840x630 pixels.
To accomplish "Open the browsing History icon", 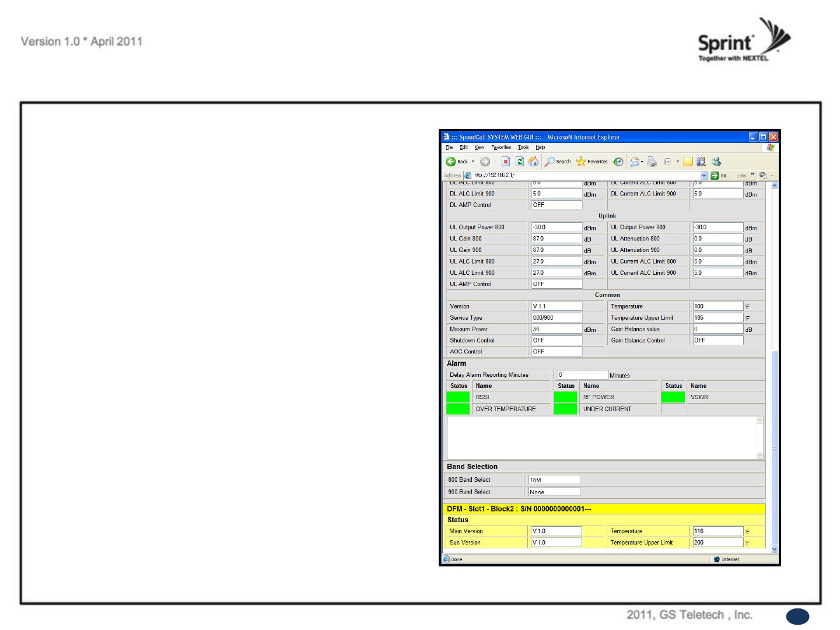I will [x=618, y=162].
